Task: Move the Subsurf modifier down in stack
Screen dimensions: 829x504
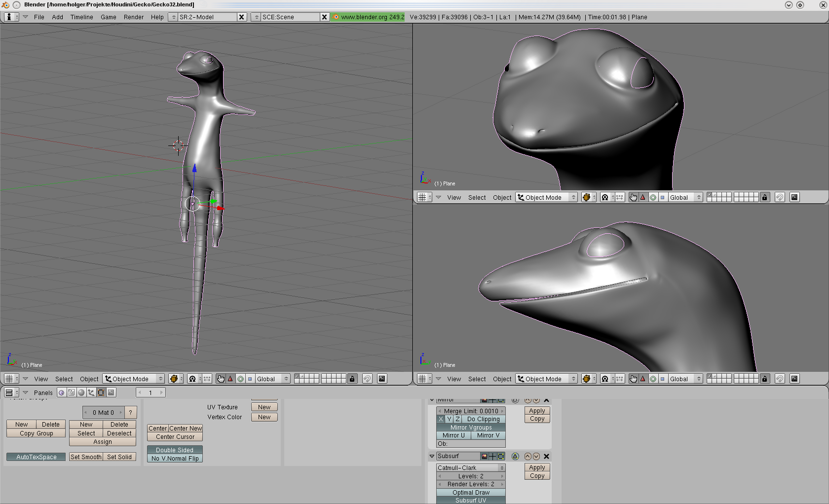Action: pyautogui.click(x=536, y=456)
